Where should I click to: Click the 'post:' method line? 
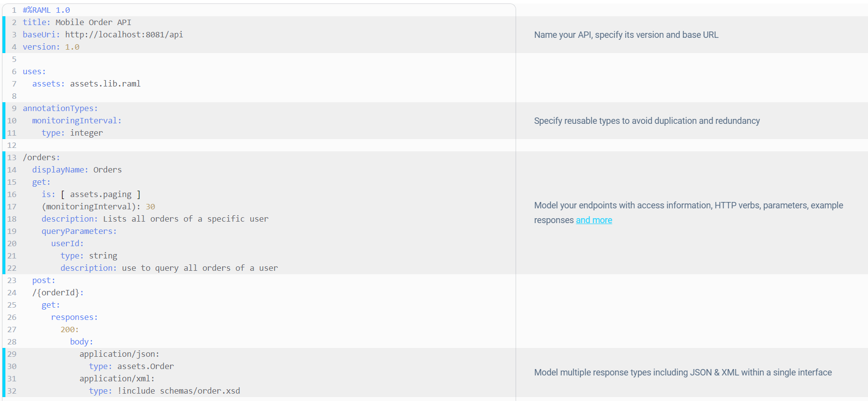(x=44, y=281)
